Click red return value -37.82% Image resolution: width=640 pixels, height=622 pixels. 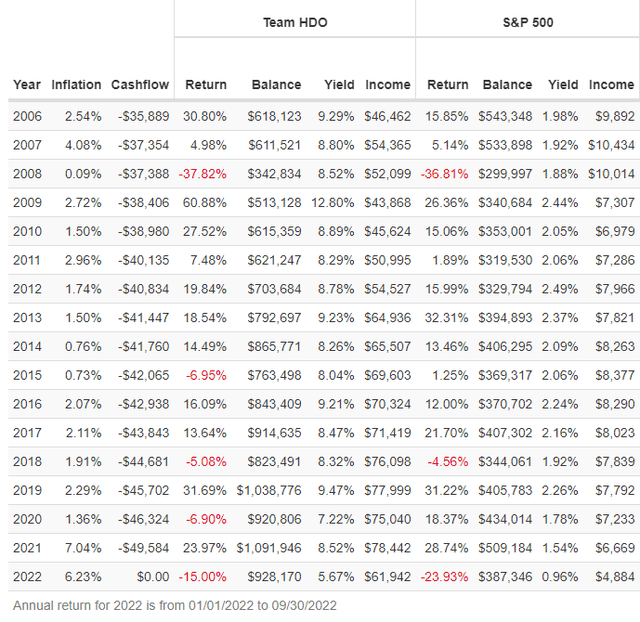point(202,174)
